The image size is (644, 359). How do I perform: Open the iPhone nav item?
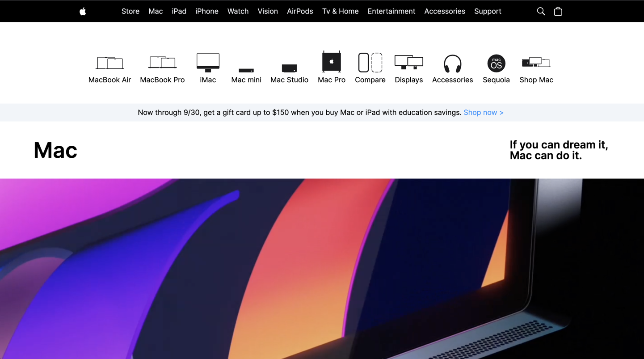[x=207, y=11]
